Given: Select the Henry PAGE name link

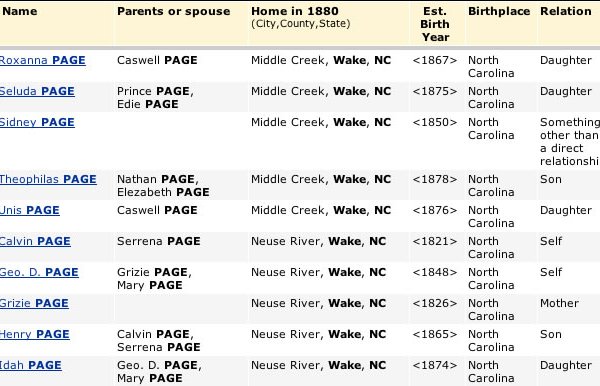Looking at the screenshot, I should coord(35,334).
